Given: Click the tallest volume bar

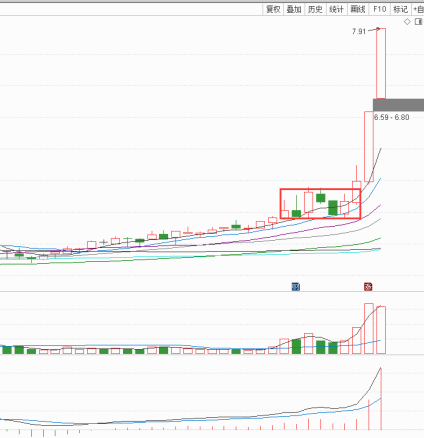Looking at the screenshot, I should 369,328.
